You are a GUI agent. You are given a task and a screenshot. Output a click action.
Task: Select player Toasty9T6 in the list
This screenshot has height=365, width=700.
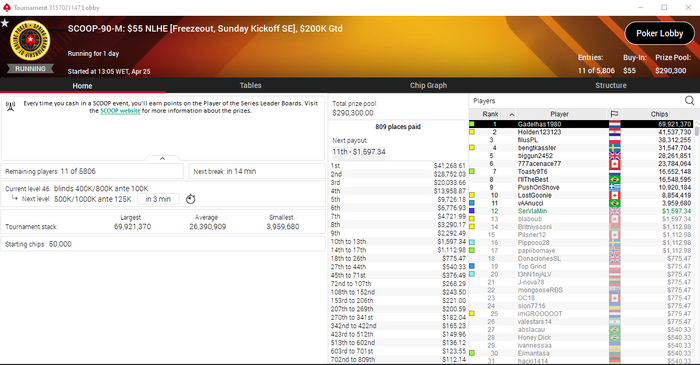click(581, 172)
